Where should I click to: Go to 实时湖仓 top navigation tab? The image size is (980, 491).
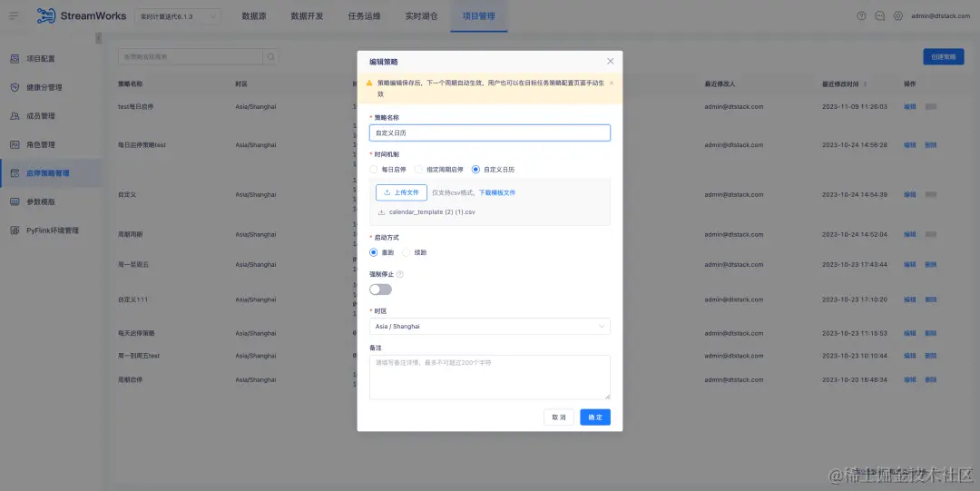pos(421,16)
